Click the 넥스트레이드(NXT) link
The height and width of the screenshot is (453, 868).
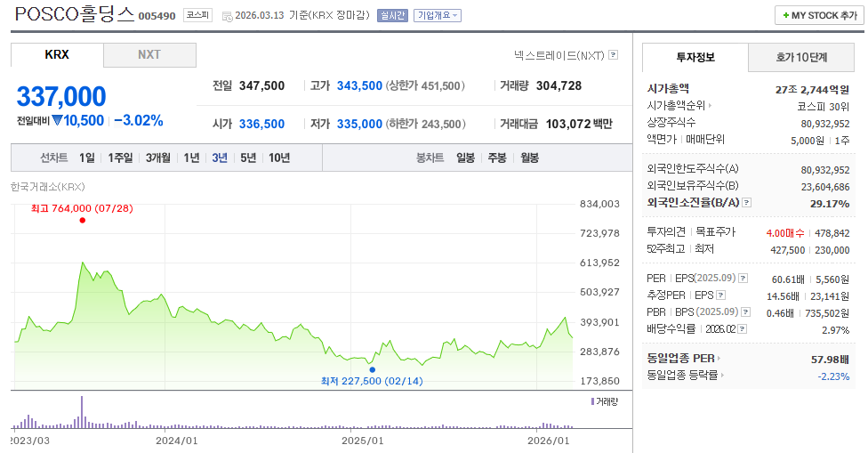559,55
